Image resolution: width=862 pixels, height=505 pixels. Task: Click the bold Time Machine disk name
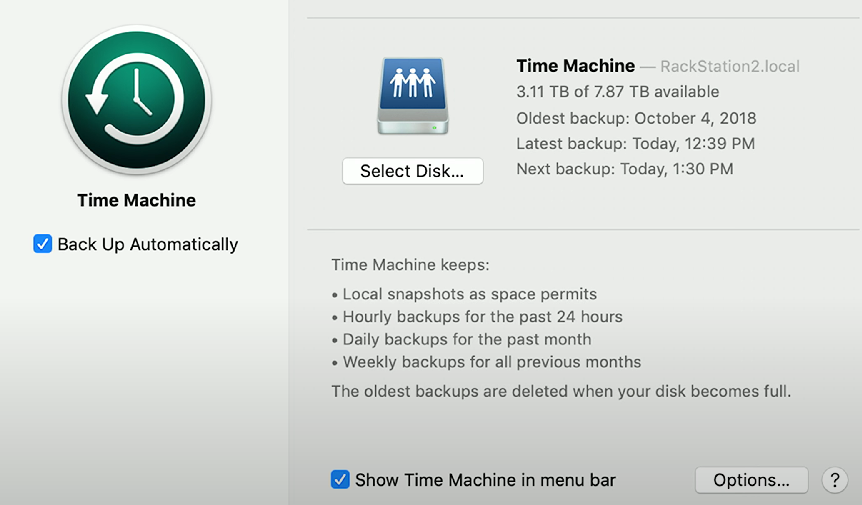click(x=576, y=66)
